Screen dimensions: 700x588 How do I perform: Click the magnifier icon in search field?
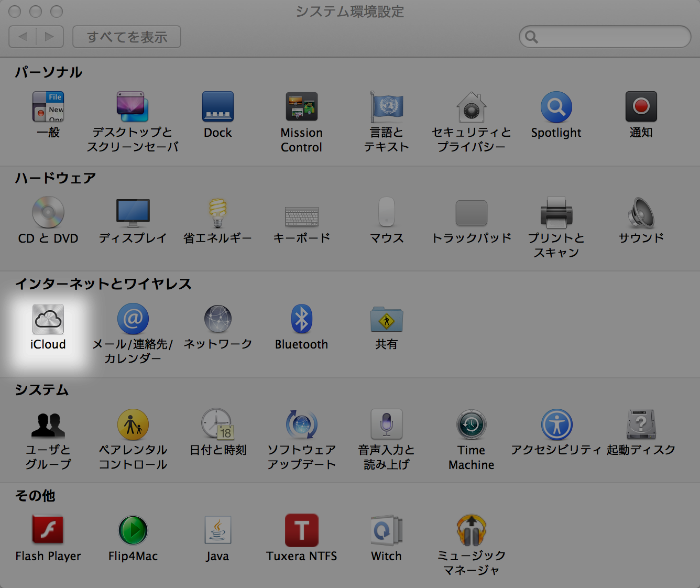(x=531, y=37)
